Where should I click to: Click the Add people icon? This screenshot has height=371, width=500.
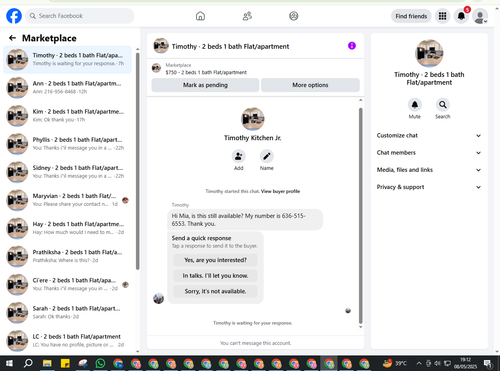[238, 156]
